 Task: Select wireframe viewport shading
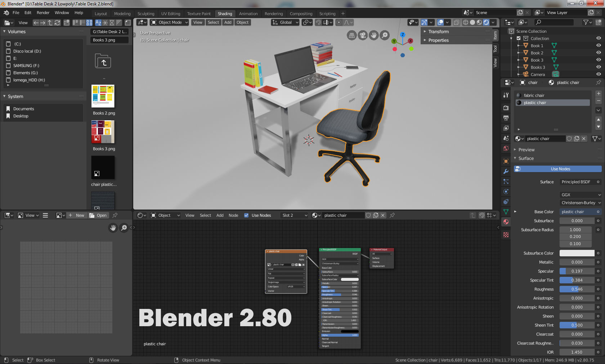466,22
